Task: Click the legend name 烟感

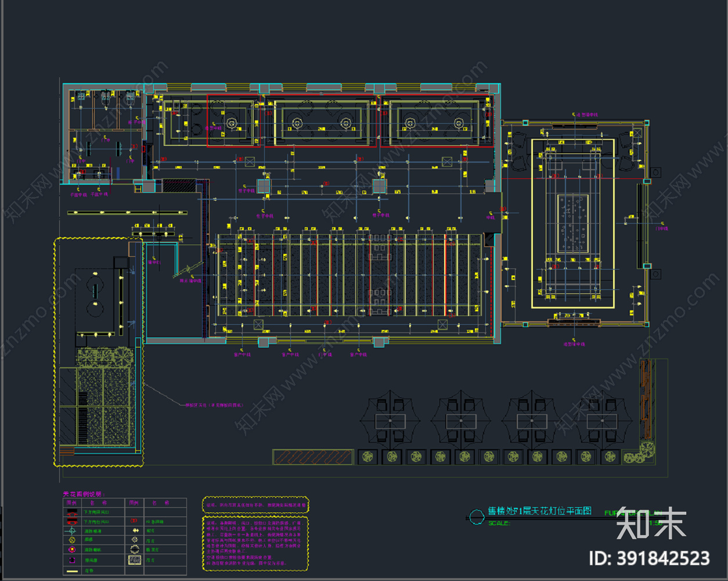Action: tap(89, 540)
